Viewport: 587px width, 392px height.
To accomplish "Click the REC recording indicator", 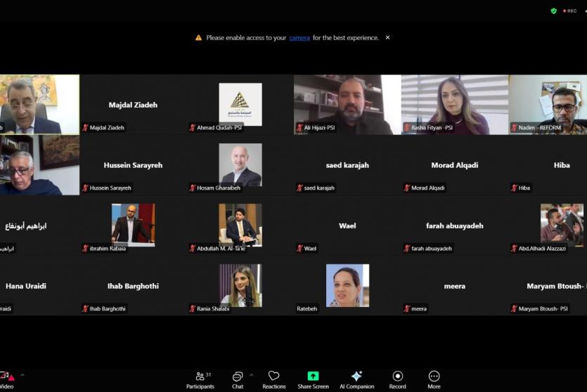I will 569,11.
